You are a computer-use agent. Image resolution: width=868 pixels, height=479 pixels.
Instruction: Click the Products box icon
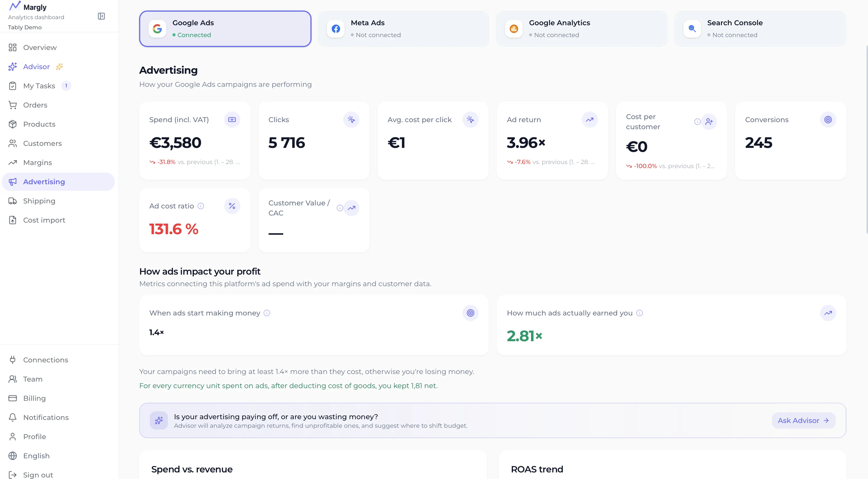click(12, 124)
